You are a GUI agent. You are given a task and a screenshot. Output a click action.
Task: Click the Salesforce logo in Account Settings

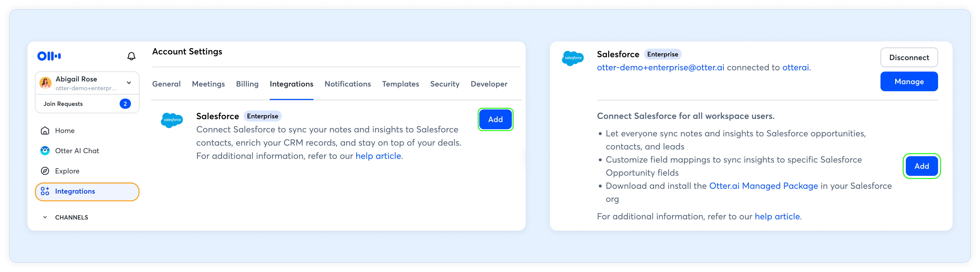point(172,120)
